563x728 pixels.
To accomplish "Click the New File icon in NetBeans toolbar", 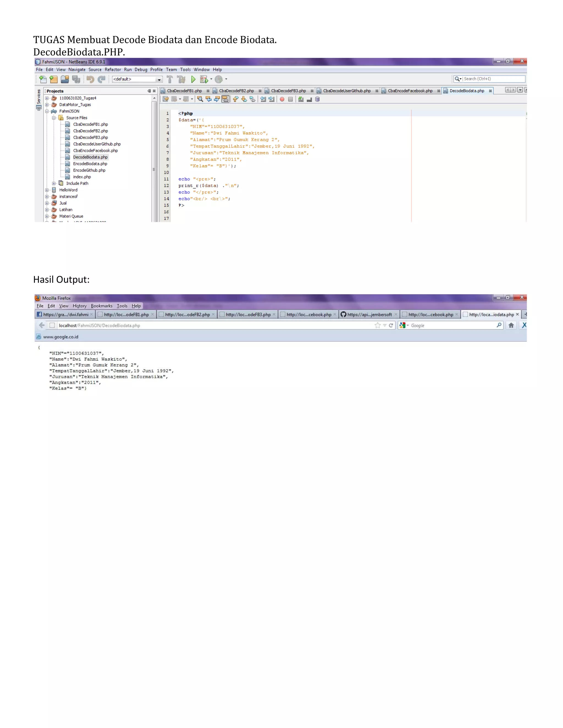I will pyautogui.click(x=43, y=79).
